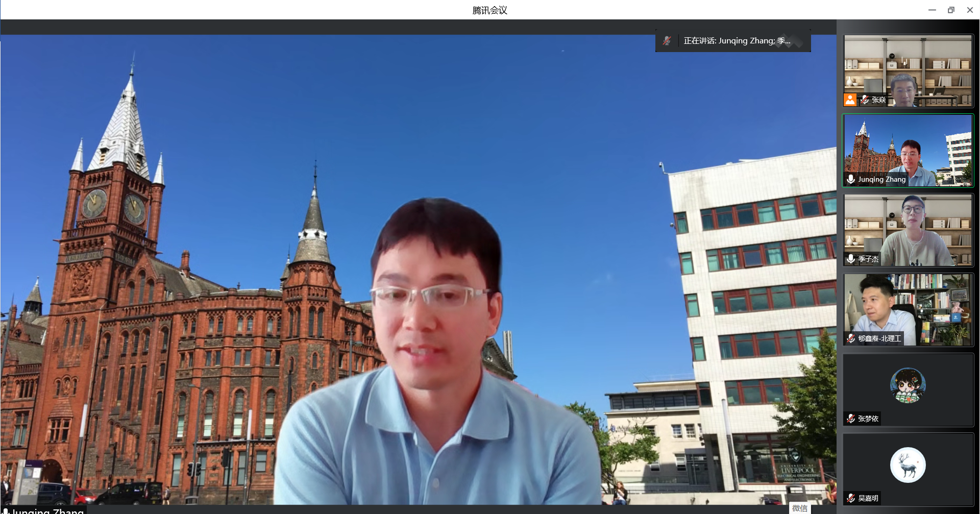Screen dimensions: 980x514
Task: Click the 微信 label at the bottom
Action: [x=800, y=508]
